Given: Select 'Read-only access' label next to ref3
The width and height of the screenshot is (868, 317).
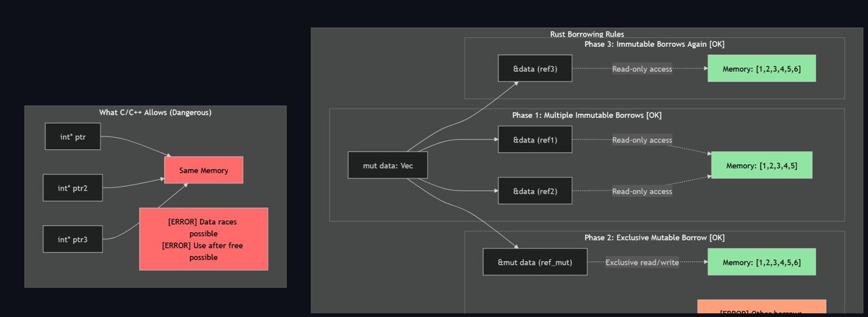Looking at the screenshot, I should (642, 69).
